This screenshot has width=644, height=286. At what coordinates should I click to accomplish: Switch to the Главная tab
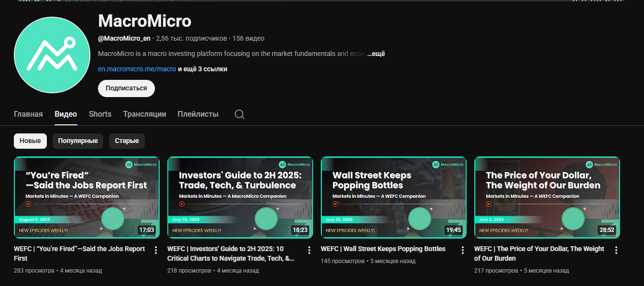pyautogui.click(x=28, y=114)
